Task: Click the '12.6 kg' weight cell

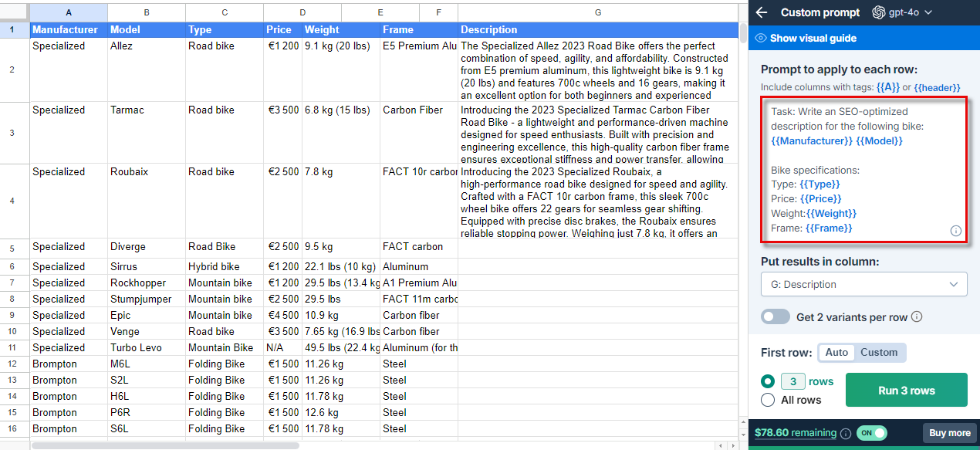Action: (x=341, y=412)
